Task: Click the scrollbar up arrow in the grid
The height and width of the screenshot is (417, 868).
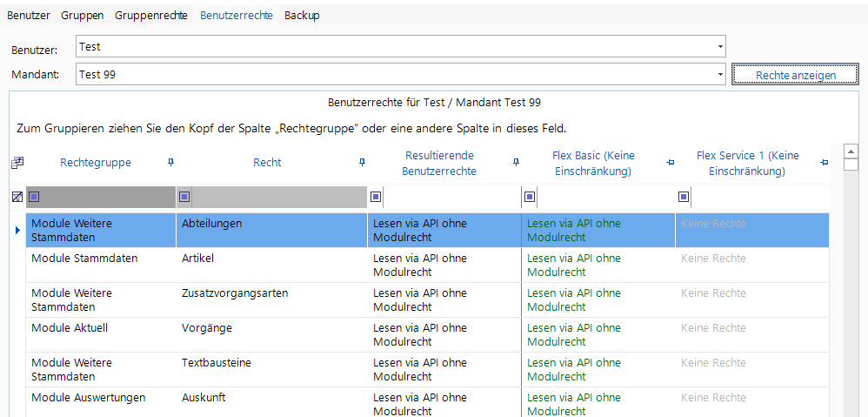Action: pyautogui.click(x=851, y=151)
